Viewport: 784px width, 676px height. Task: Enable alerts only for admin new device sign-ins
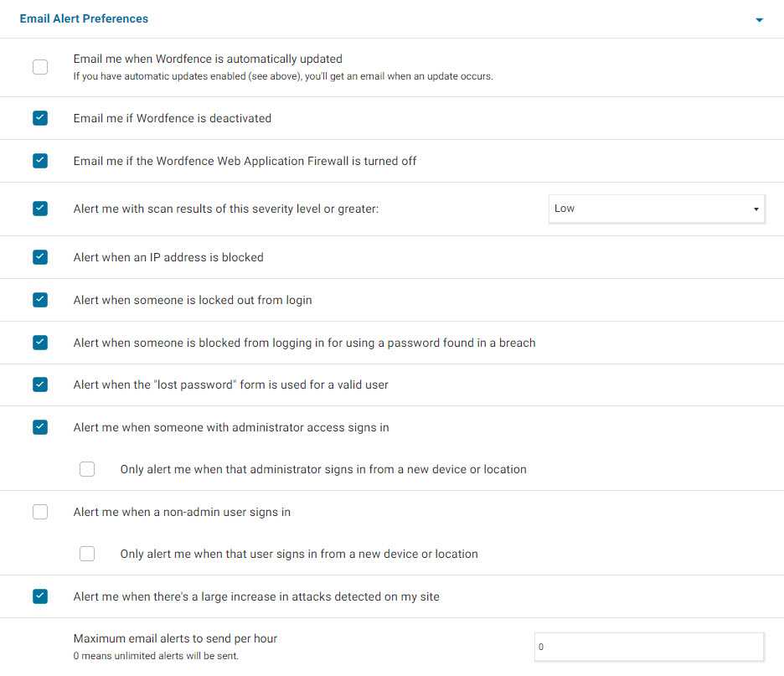pyautogui.click(x=87, y=469)
